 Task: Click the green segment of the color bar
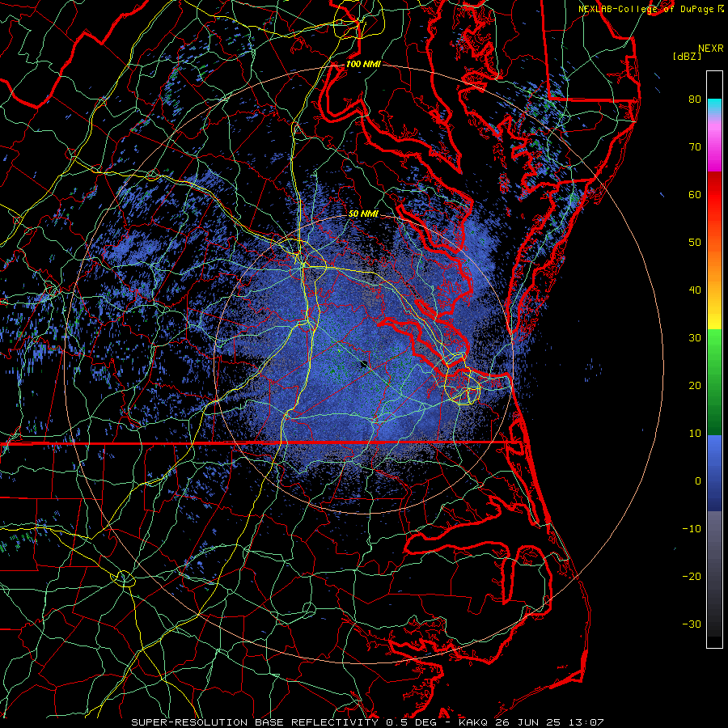click(714, 382)
